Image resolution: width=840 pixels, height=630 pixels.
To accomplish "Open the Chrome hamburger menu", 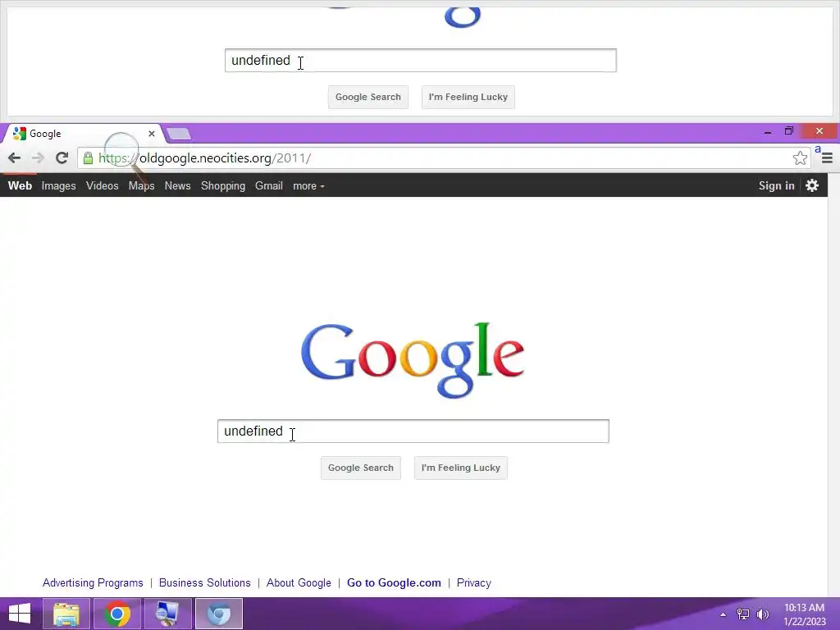I will coord(827,158).
